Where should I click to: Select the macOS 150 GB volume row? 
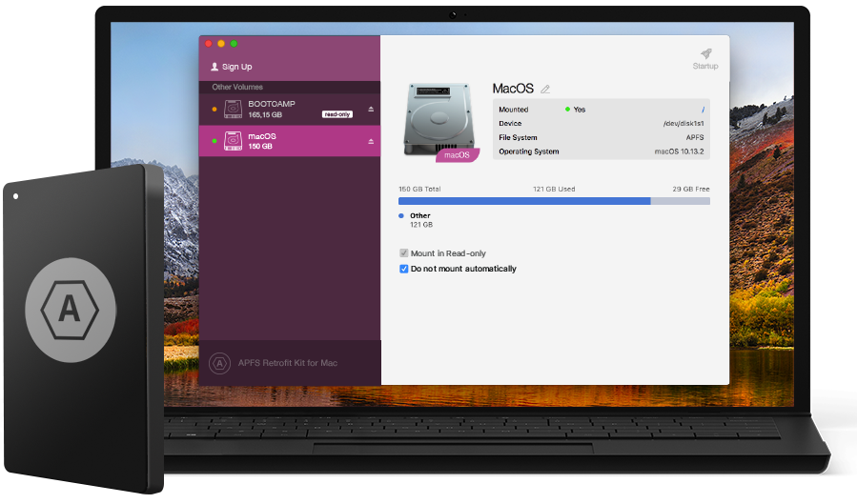point(290,141)
